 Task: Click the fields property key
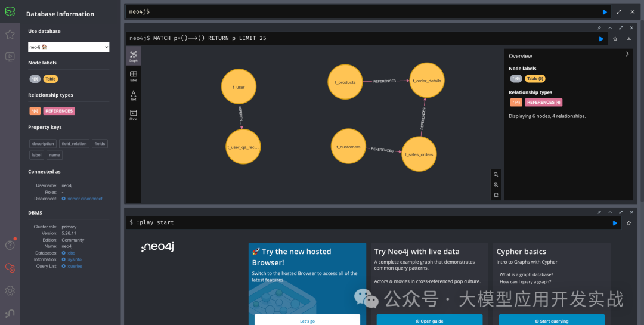point(100,143)
